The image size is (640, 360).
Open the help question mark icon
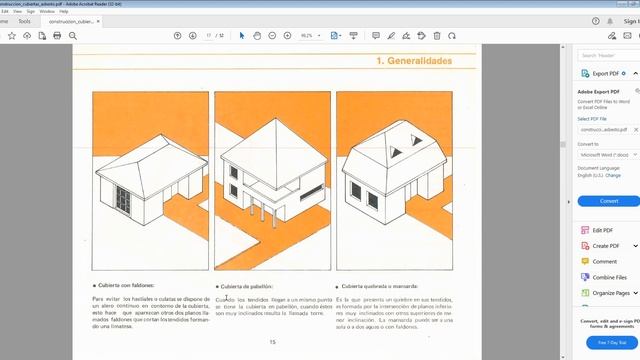pos(596,21)
